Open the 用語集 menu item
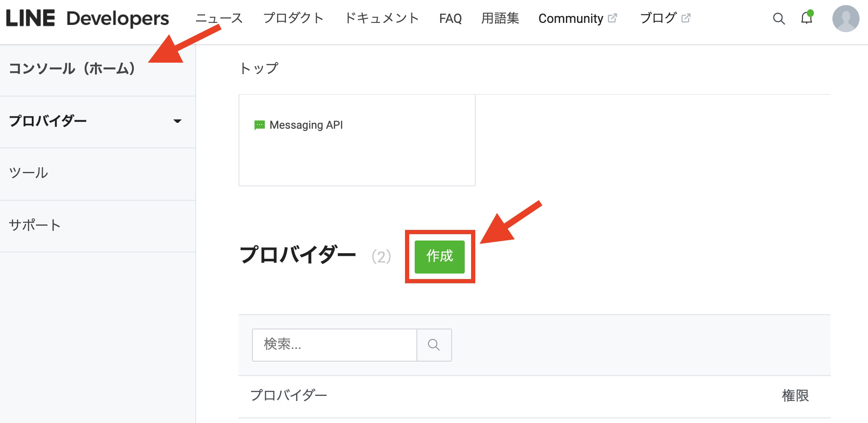The width and height of the screenshot is (868, 423). (x=500, y=18)
